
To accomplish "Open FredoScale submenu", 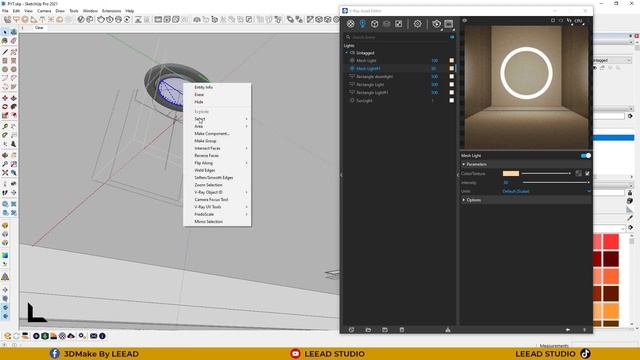I will 217,214.
